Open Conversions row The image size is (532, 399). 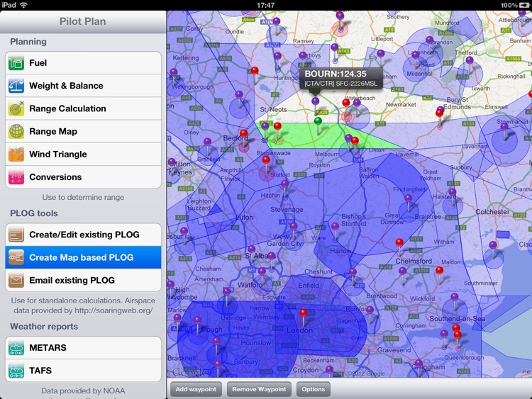(83, 177)
